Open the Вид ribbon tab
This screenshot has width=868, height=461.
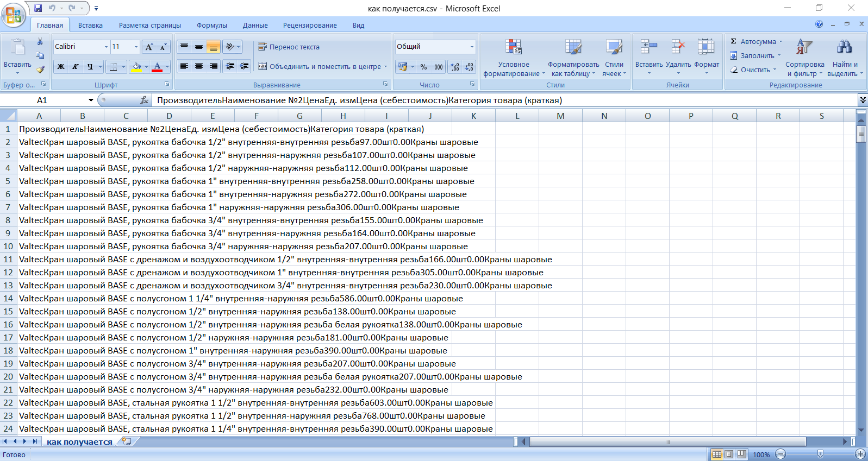pos(358,25)
